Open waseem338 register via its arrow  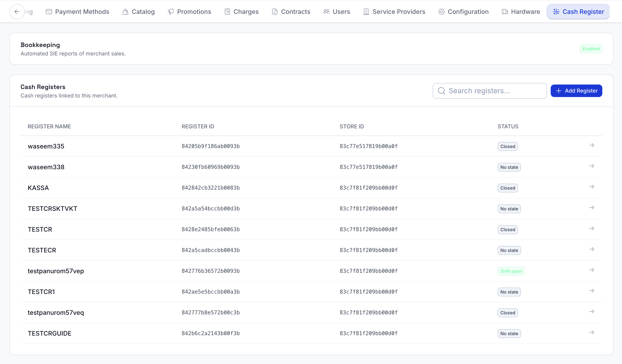point(592,166)
